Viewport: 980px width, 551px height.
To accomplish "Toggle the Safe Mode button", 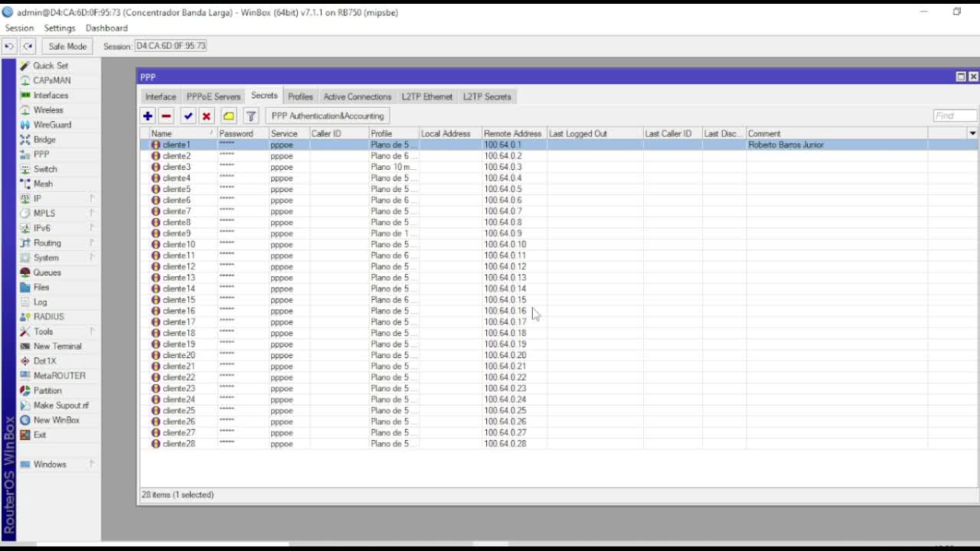I will click(x=67, y=46).
